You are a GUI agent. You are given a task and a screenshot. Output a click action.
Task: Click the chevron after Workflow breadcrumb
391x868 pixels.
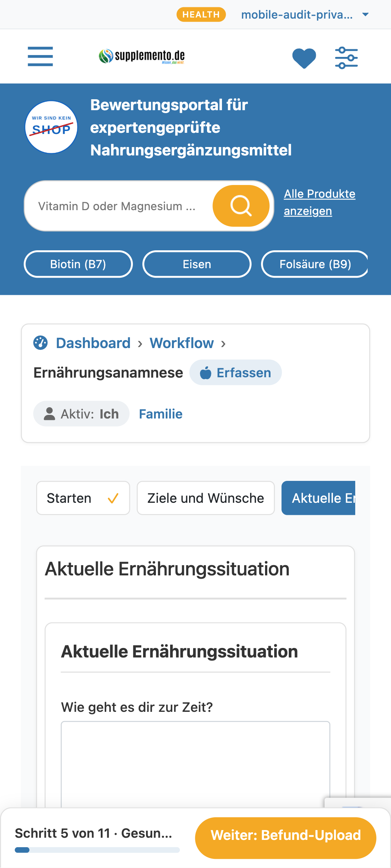click(x=223, y=343)
